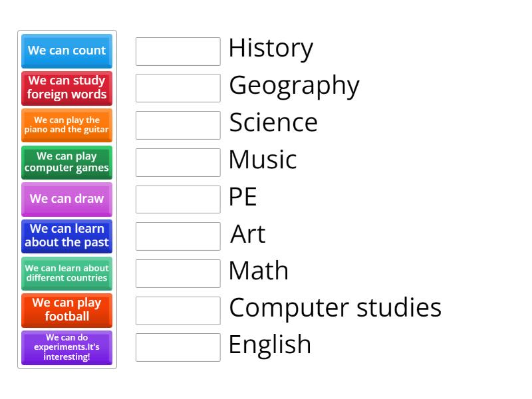This screenshot has width=532, height=399.
Task: Click the answer box for Math
Action: click(x=178, y=273)
